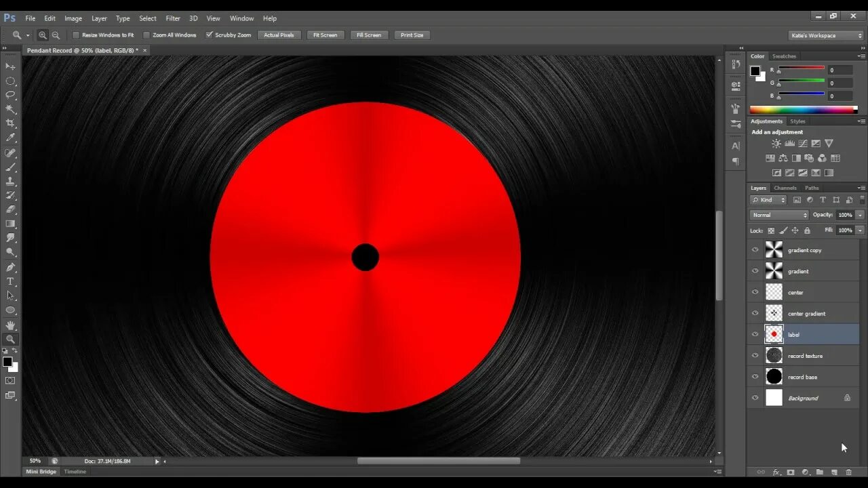Screen dimensions: 868x488
Task: Select the Clone Stamp tool
Action: (10, 181)
